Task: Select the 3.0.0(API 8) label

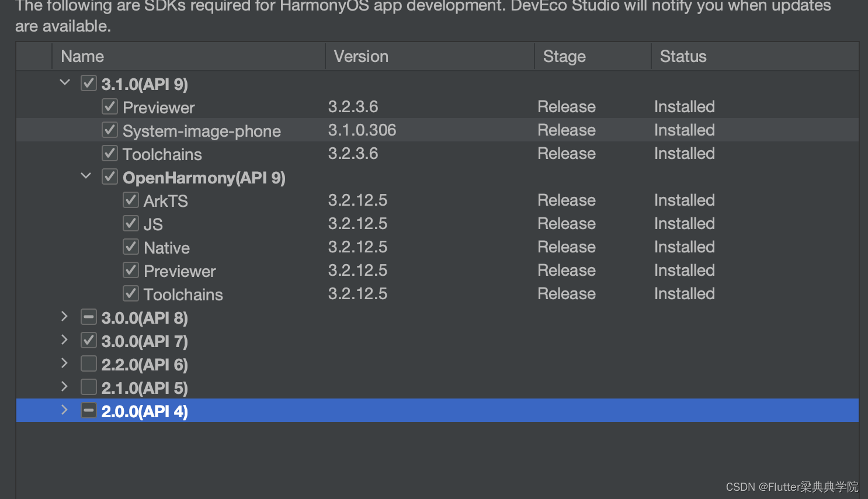Action: (x=145, y=318)
